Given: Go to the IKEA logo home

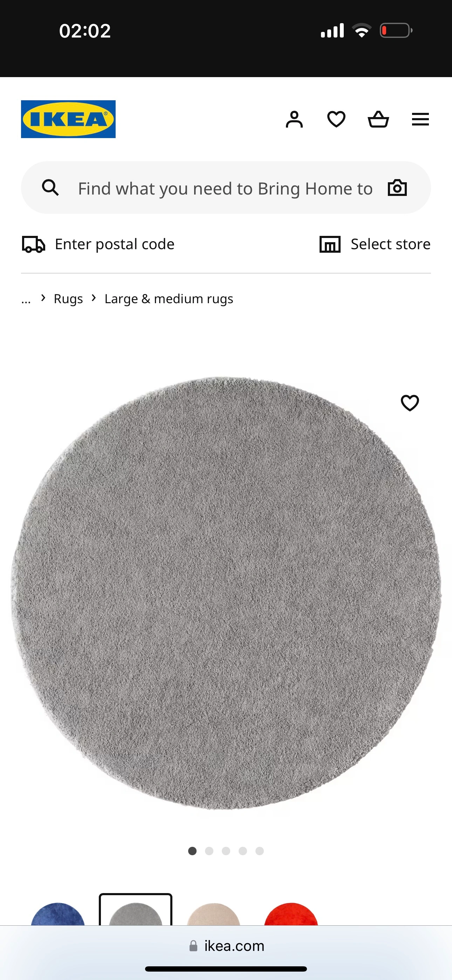Looking at the screenshot, I should pyautogui.click(x=68, y=119).
